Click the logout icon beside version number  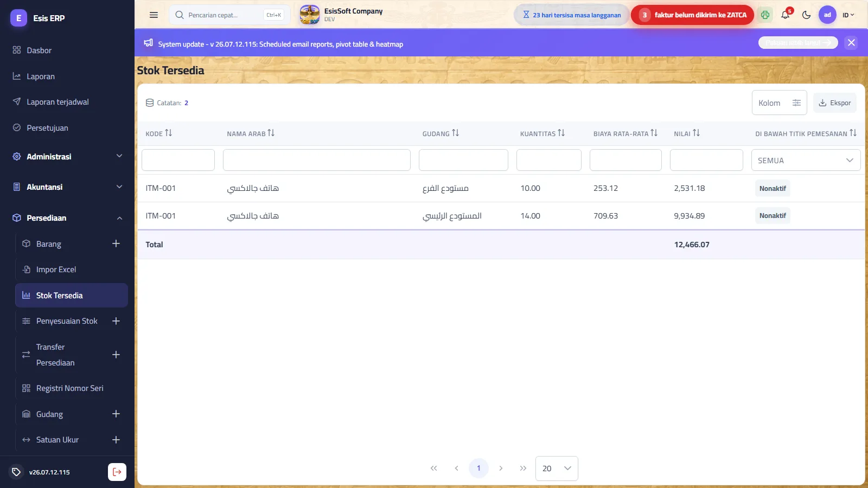[117, 472]
